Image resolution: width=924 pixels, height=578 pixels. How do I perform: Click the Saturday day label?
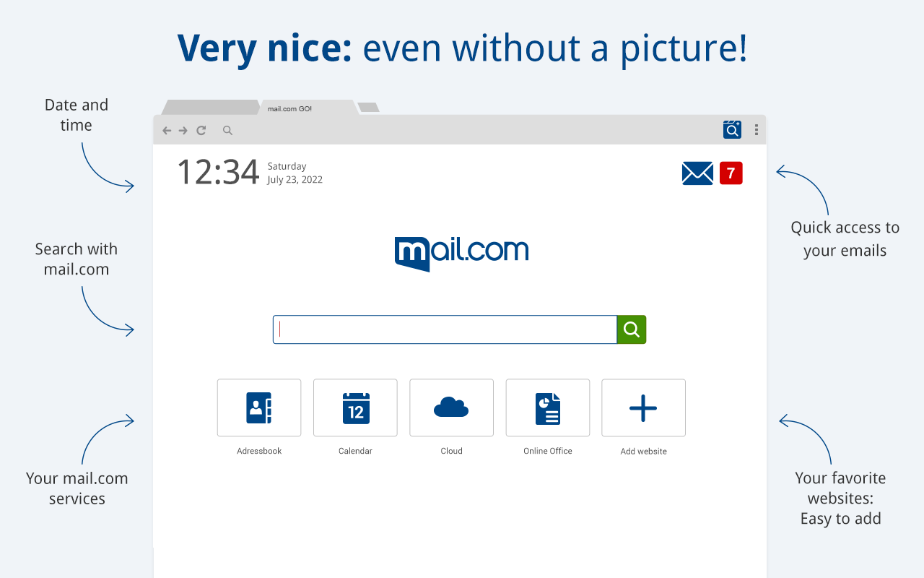[x=287, y=166]
